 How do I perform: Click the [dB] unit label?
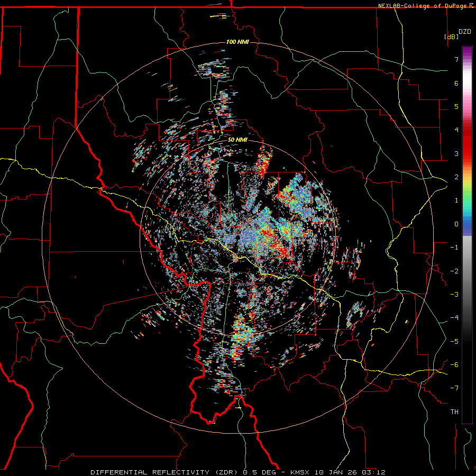[x=451, y=36]
